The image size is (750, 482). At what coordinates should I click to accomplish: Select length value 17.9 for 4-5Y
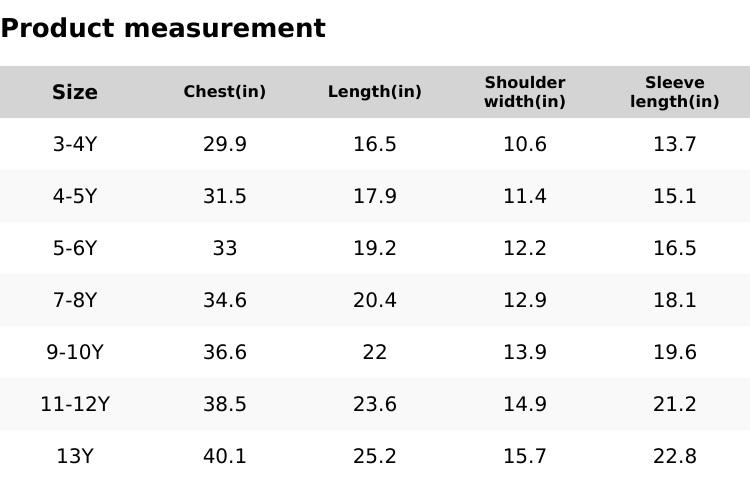[375, 196]
